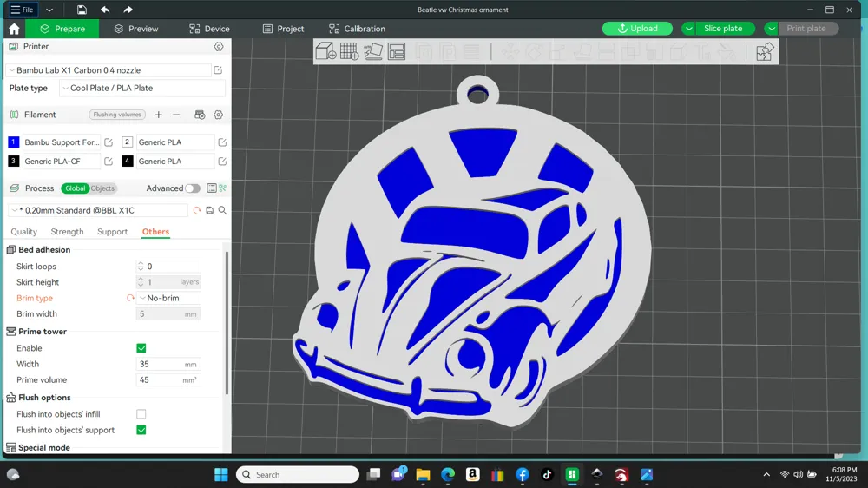868x488 pixels.
Task: Click the Skirt loops input field
Action: coord(168,267)
